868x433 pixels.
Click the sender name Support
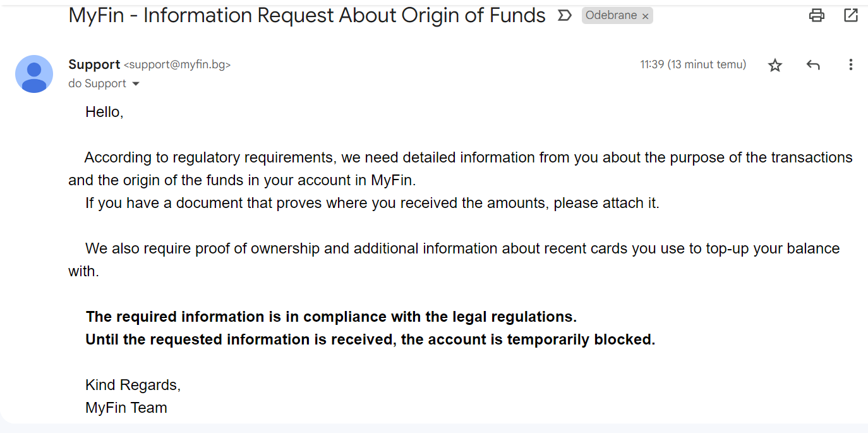tap(94, 64)
